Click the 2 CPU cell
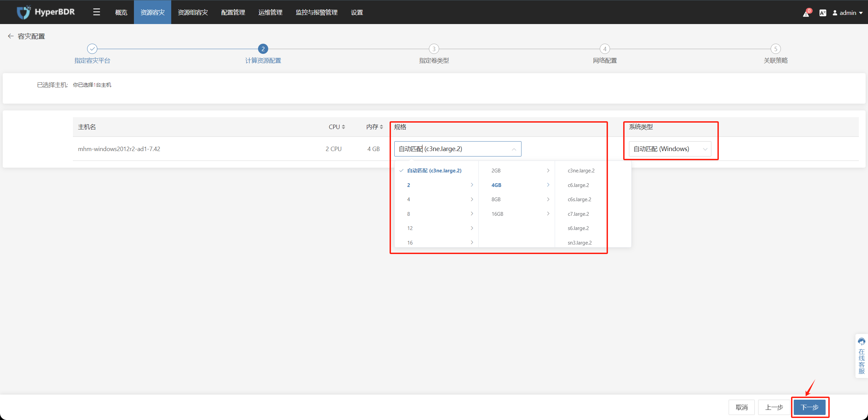The width and height of the screenshot is (868, 420). pyautogui.click(x=334, y=149)
